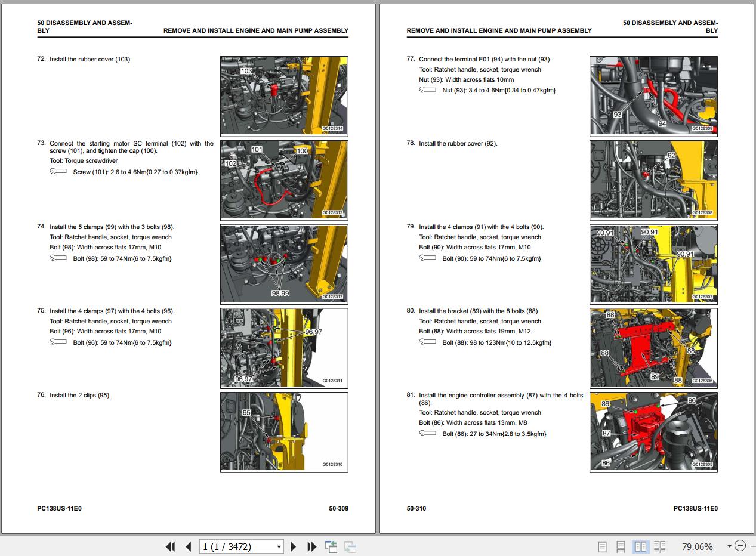Image resolution: width=756 pixels, height=556 pixels.
Task: Click 'Install the 4 clamps (91)' text
Action: (482, 227)
